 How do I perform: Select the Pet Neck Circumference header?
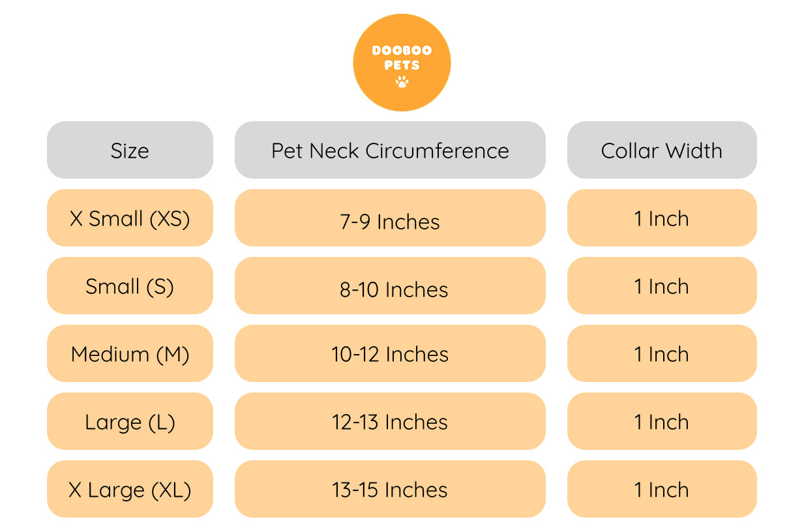coord(390,151)
